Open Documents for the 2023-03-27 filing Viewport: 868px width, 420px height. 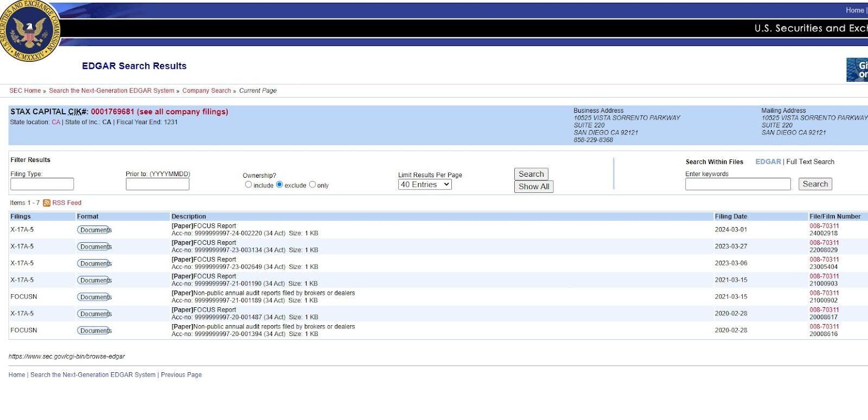(x=94, y=247)
